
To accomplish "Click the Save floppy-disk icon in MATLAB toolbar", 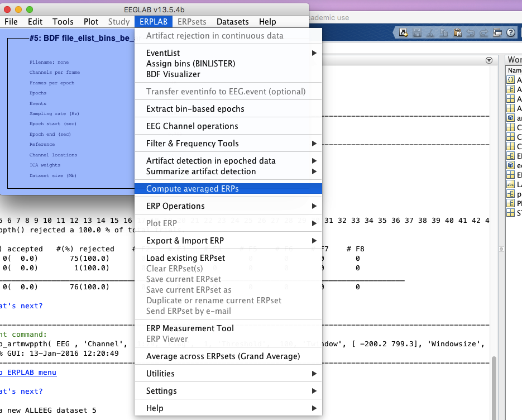I will (417, 32).
